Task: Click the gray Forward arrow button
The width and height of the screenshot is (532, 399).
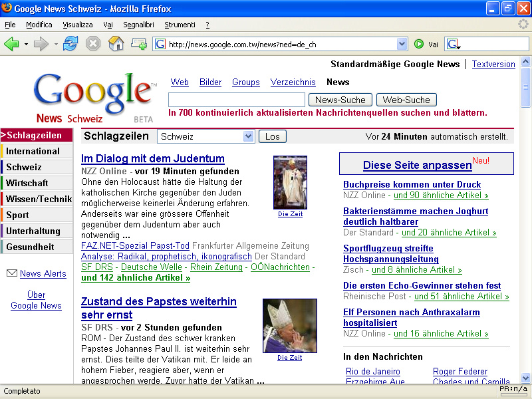Action: 41,44
